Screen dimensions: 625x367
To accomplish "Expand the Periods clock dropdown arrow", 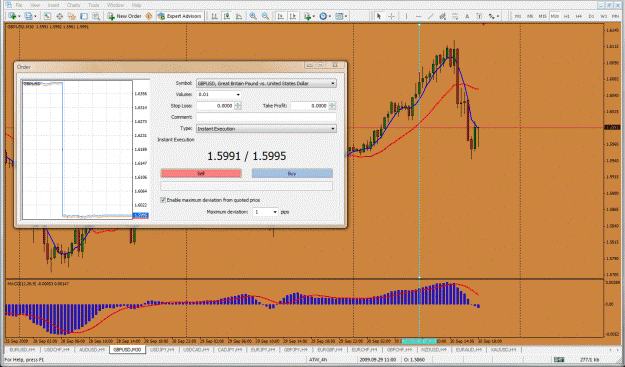I will coord(330,16).
